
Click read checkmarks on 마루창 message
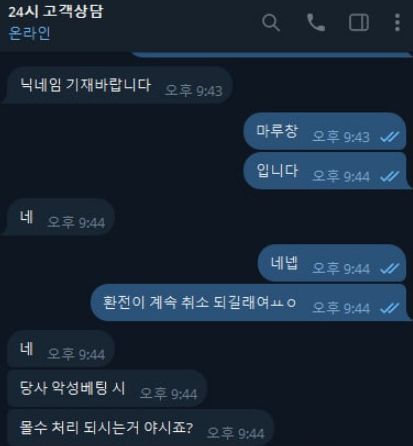point(390,136)
